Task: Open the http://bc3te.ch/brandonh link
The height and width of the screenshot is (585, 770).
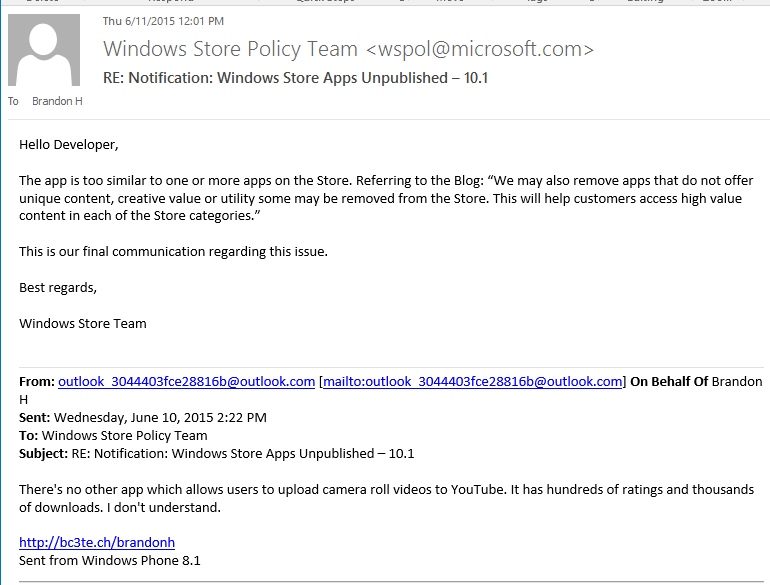Action: (97, 542)
